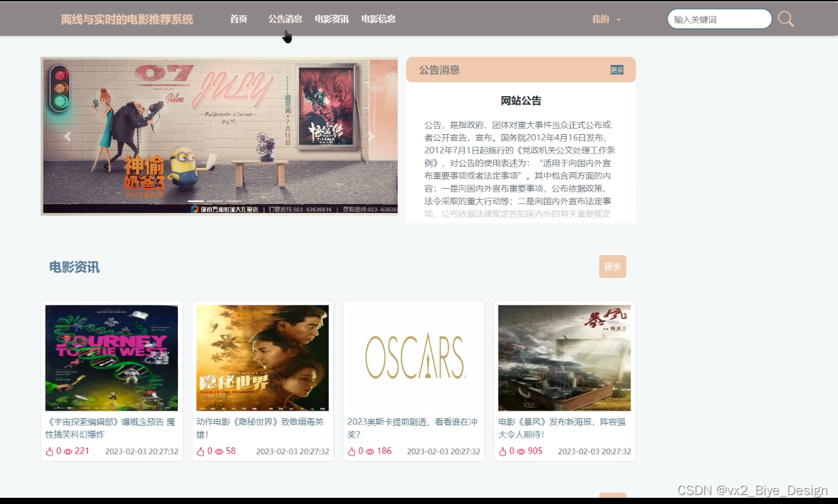Select the first carousel indicator bar
The height and width of the screenshot is (504, 838).
point(196,201)
